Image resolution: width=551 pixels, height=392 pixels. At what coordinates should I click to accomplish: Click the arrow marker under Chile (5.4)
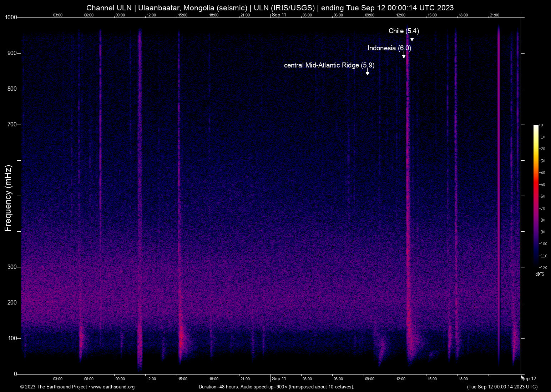coord(412,38)
